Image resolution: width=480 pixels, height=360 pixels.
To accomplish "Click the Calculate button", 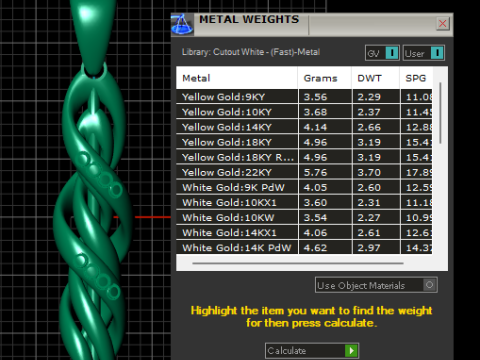I will pyautogui.click(x=312, y=351).
